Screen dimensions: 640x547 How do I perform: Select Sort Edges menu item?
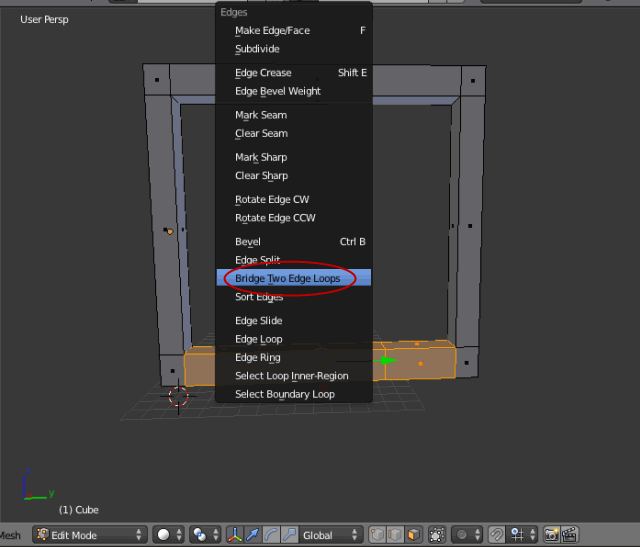coord(293,297)
